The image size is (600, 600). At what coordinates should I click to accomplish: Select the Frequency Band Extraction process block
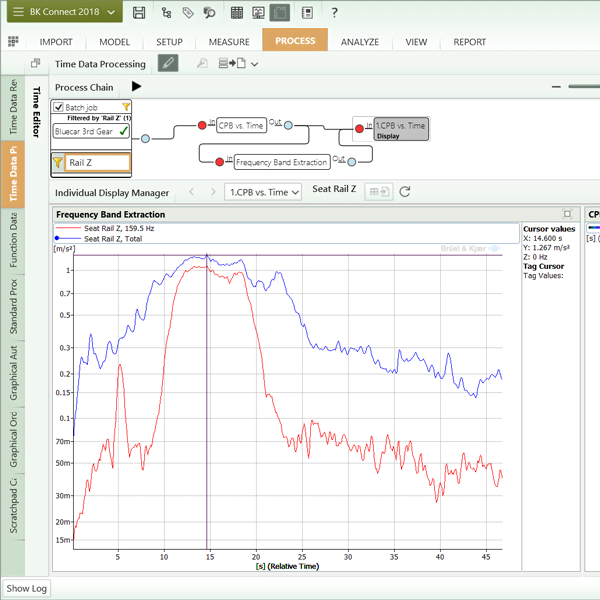[281, 161]
